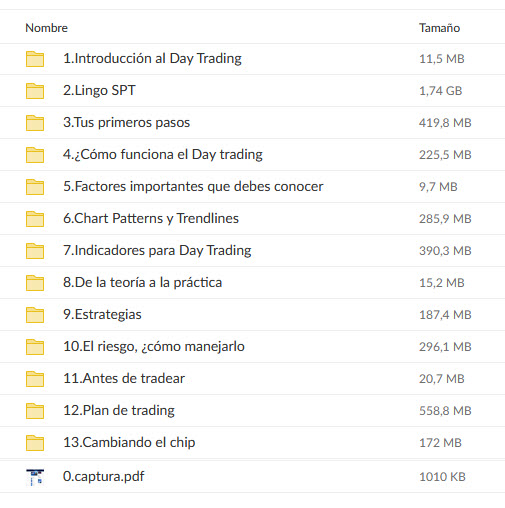
Task: Open 8.De la teoría a la práctica
Action: click(x=143, y=283)
